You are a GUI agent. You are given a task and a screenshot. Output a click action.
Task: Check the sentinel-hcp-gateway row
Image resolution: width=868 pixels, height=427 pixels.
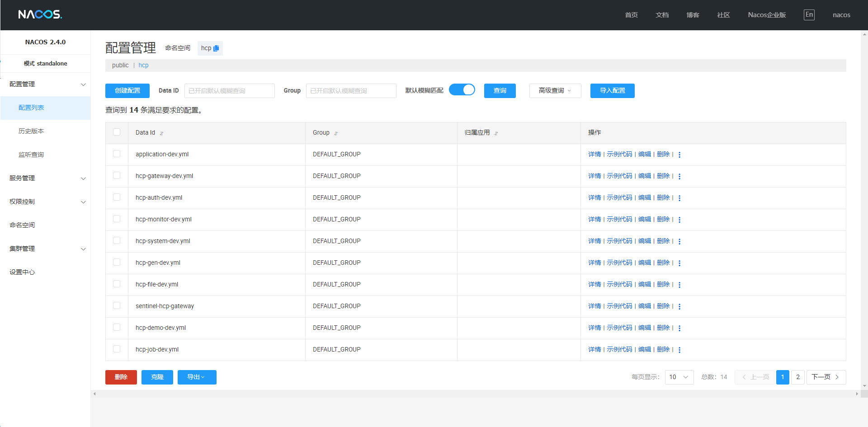[x=117, y=305]
